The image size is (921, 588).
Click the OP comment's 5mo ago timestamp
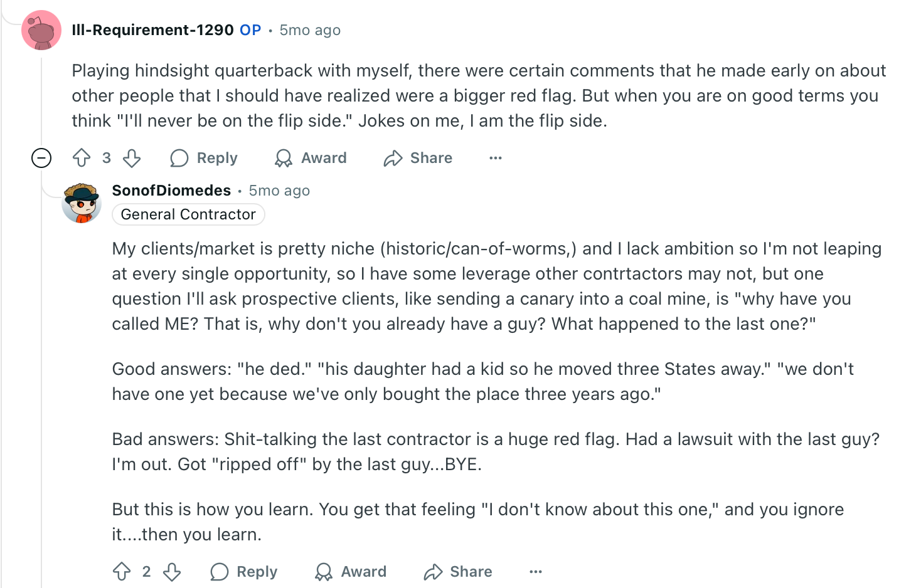coord(310,30)
